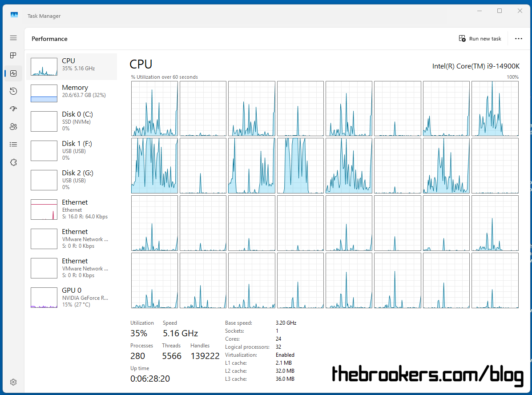Select GPU 0 NVIDIA GeForce entry
Screen dimensions: 532x395
click(72, 297)
